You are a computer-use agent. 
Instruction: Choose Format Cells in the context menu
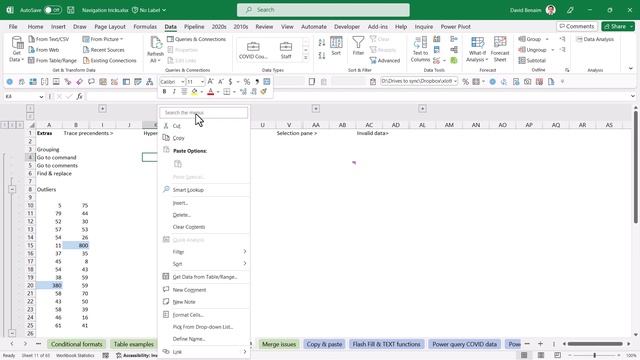coord(205,315)
